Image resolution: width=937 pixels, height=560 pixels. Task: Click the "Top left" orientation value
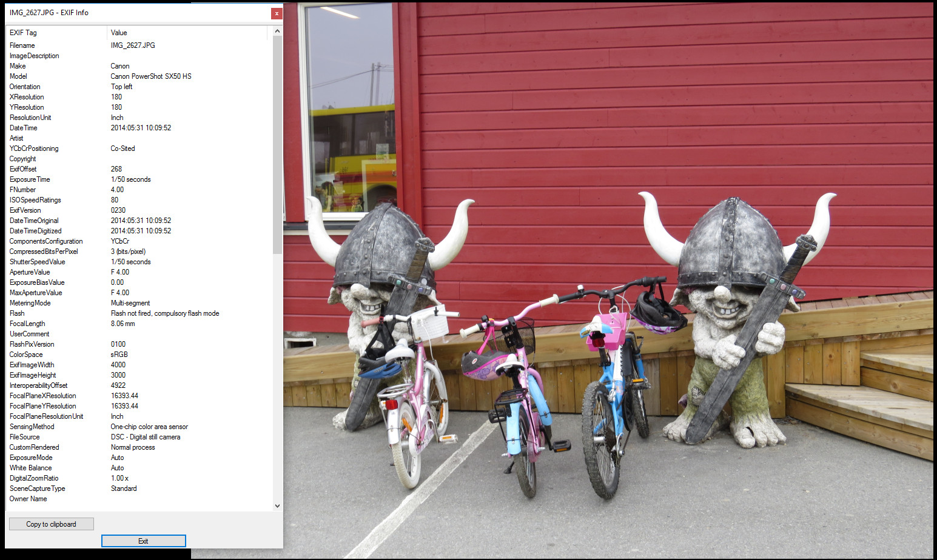coord(121,87)
